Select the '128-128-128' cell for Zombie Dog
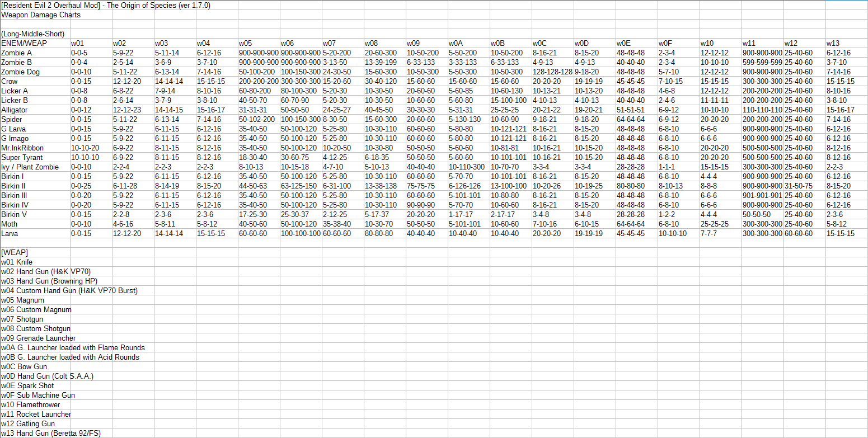 click(553, 72)
